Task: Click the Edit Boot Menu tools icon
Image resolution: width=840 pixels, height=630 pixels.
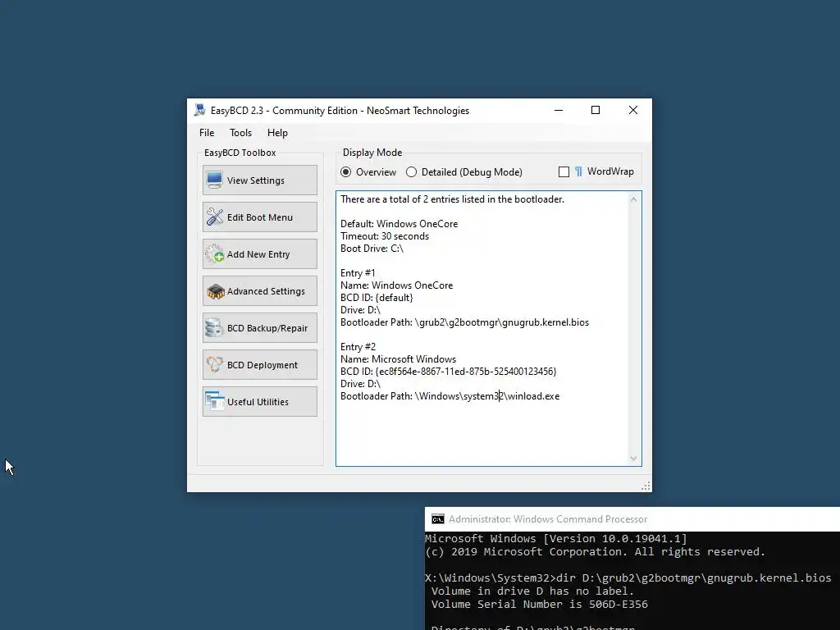Action: click(214, 217)
